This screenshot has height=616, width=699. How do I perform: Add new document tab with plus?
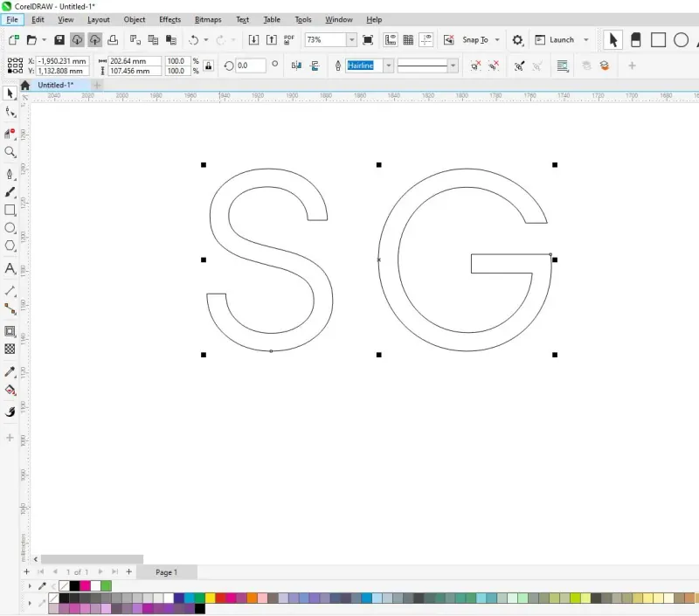(x=97, y=85)
